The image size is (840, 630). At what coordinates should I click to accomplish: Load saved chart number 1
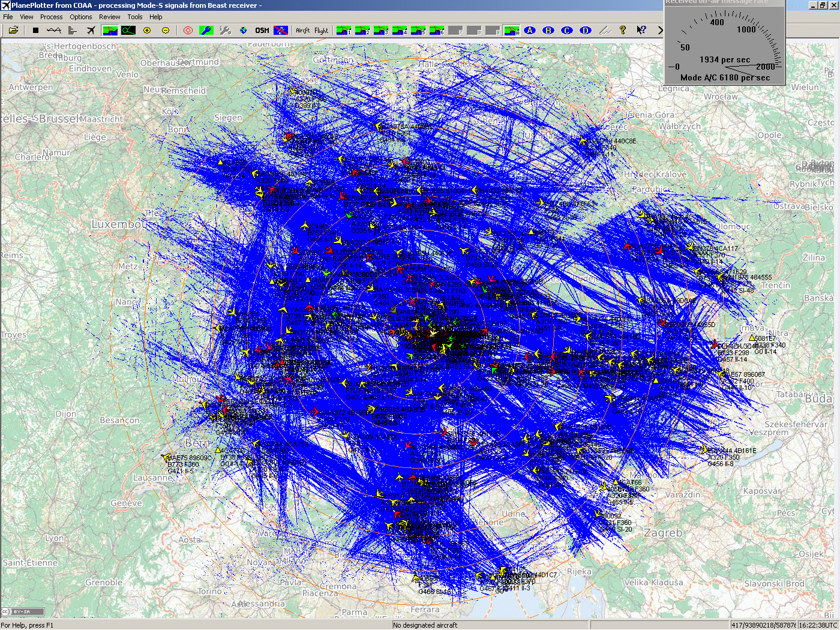pos(343,30)
